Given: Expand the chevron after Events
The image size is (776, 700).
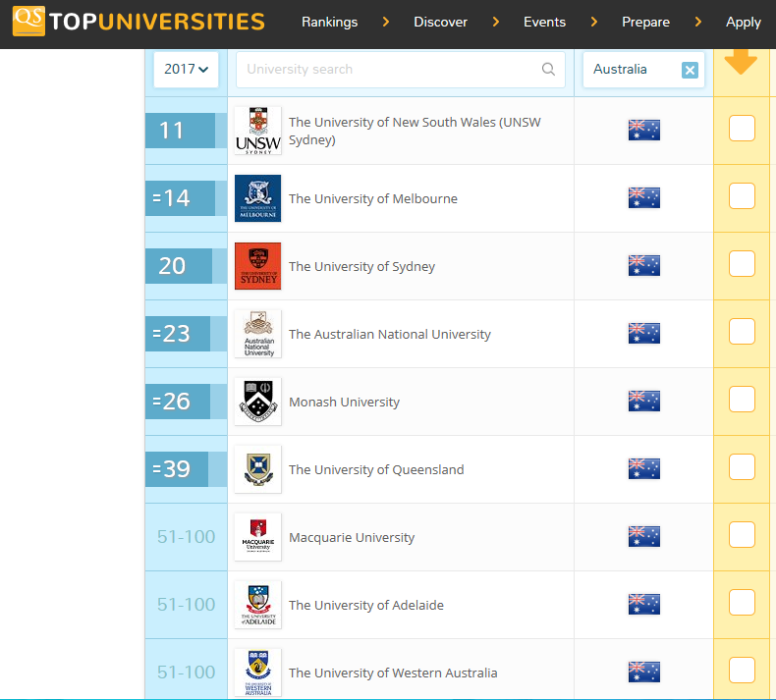Looking at the screenshot, I should click(594, 22).
